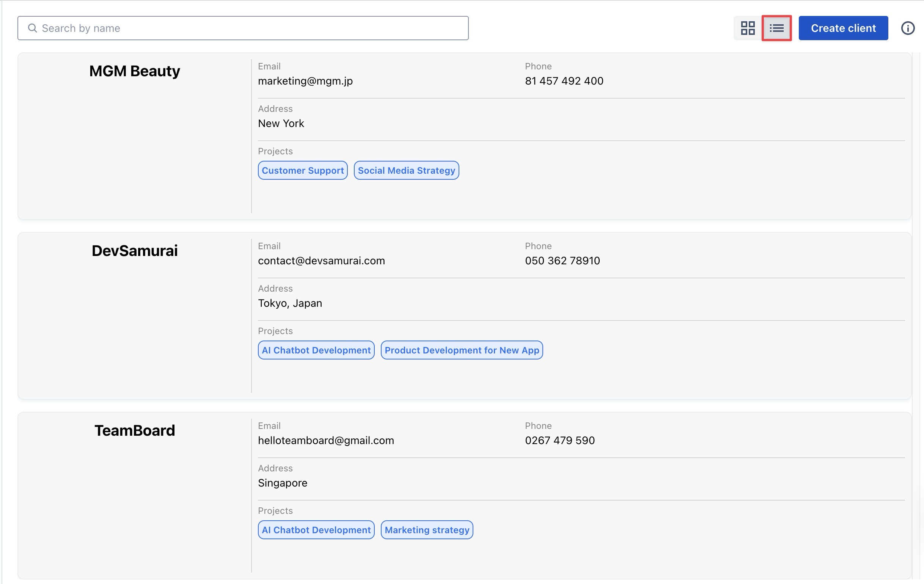Image resolution: width=924 pixels, height=584 pixels.
Task: Select the MGM Beauty client name
Action: click(x=134, y=71)
